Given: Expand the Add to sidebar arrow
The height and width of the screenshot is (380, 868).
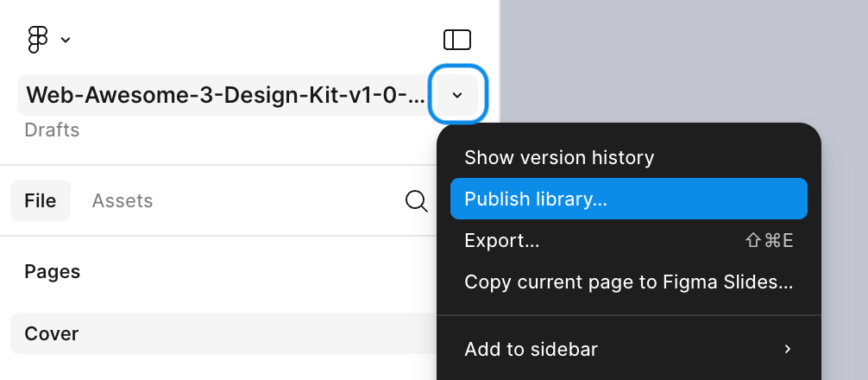Looking at the screenshot, I should click(x=787, y=349).
